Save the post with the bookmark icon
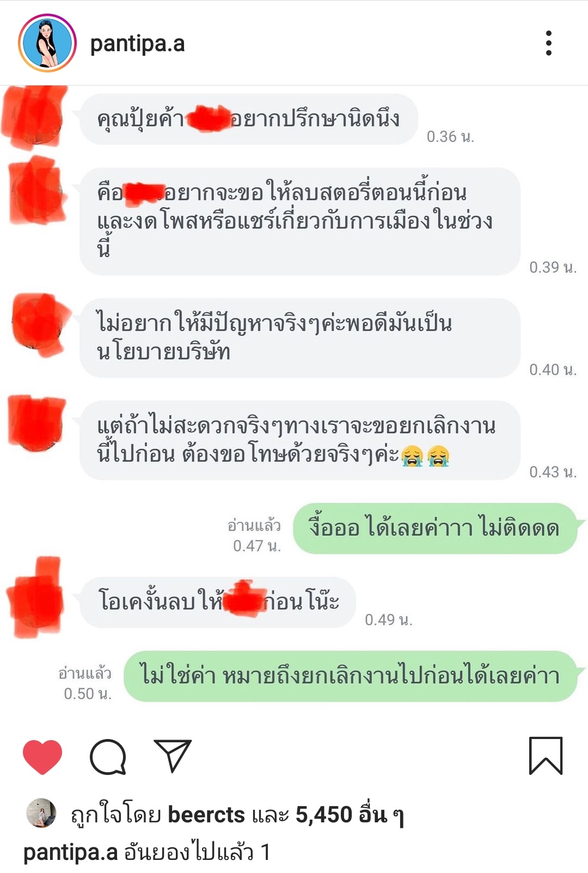The height and width of the screenshot is (873, 588). (x=546, y=756)
